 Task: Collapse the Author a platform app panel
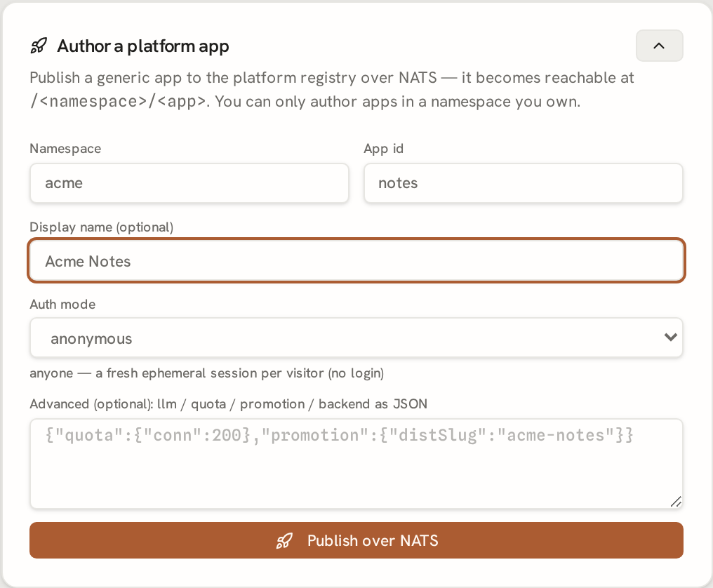(x=659, y=46)
